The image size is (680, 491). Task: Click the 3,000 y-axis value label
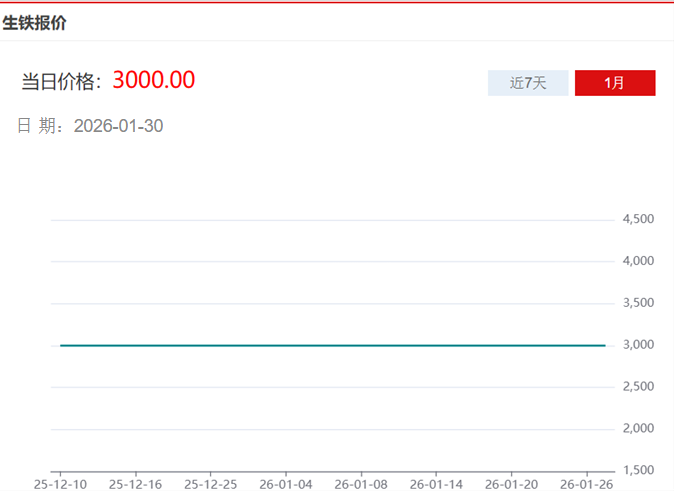click(x=637, y=345)
